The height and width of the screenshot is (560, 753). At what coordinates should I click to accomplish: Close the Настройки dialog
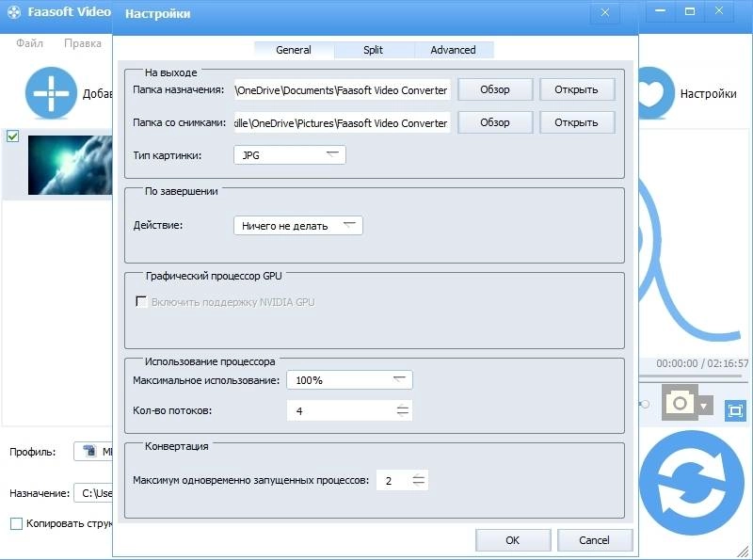pyautogui.click(x=605, y=12)
